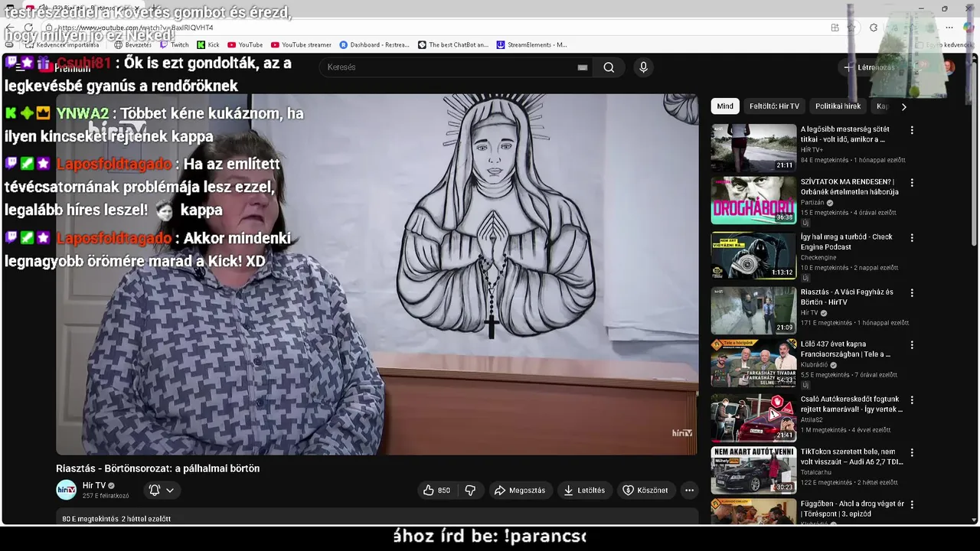Select the 'Mind' filter chip
This screenshot has height=551, width=980.
tap(725, 106)
